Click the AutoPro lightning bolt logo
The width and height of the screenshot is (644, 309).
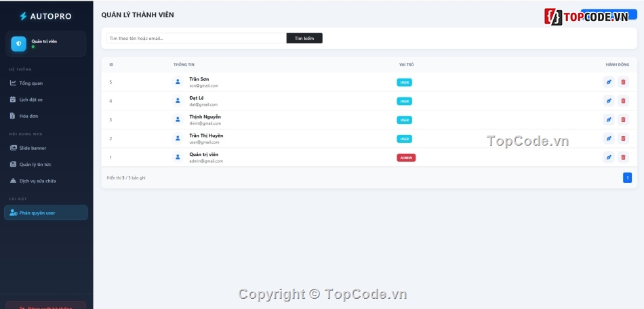coord(24,16)
